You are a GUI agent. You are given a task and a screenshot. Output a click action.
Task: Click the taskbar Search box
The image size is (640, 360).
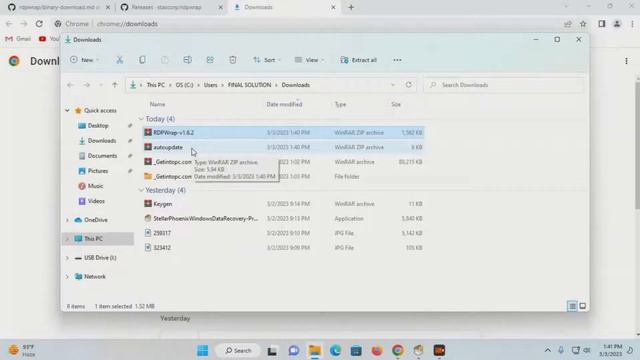[239, 350]
